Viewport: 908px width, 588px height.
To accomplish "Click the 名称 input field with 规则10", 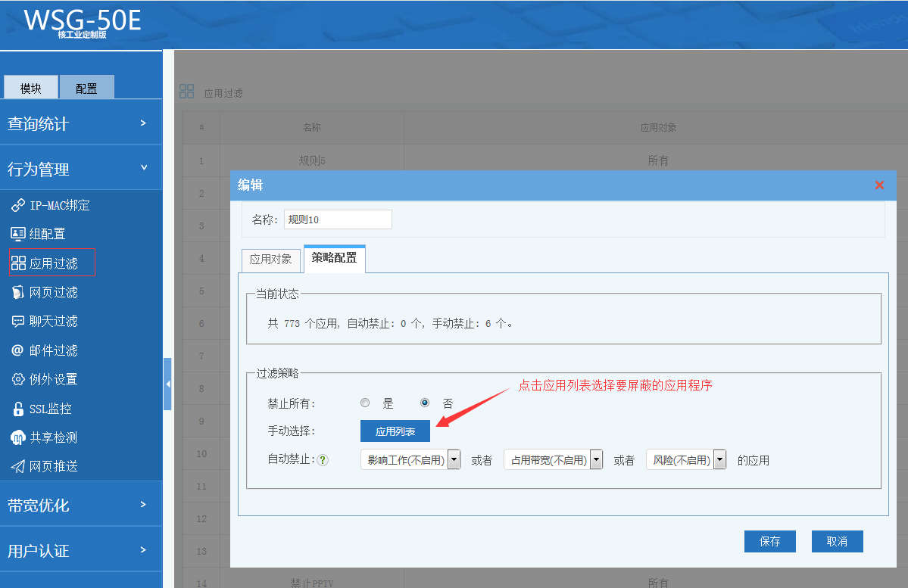I will (x=338, y=219).
